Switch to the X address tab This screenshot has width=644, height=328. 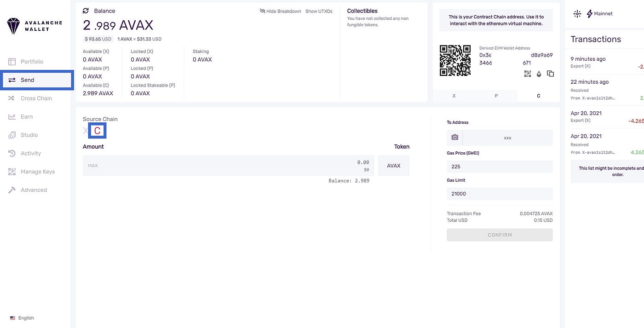click(x=454, y=96)
